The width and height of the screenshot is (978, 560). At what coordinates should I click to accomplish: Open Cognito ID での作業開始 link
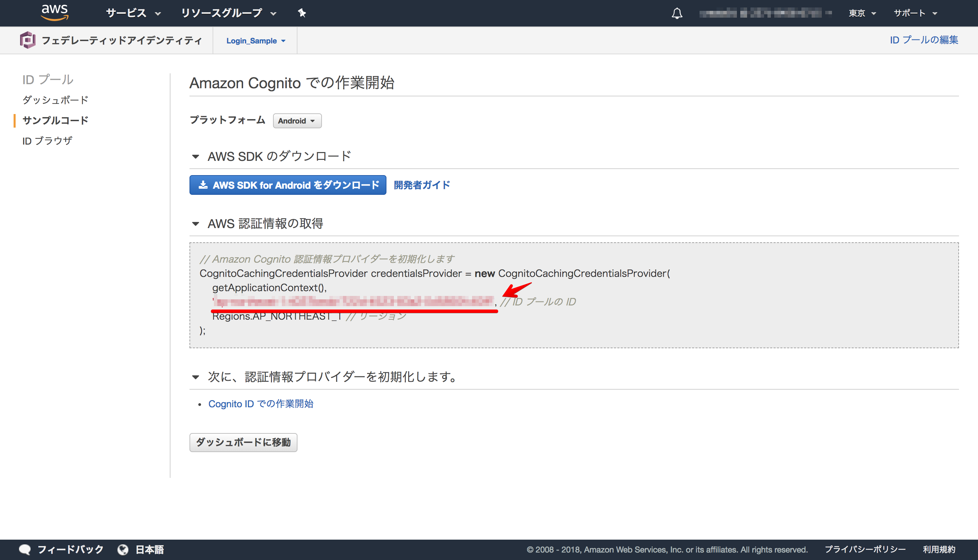pyautogui.click(x=261, y=404)
